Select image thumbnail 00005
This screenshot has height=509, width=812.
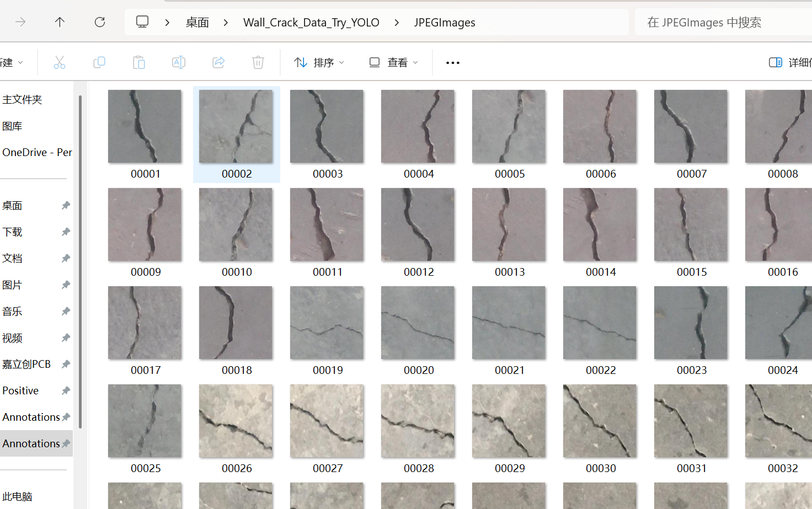(509, 126)
